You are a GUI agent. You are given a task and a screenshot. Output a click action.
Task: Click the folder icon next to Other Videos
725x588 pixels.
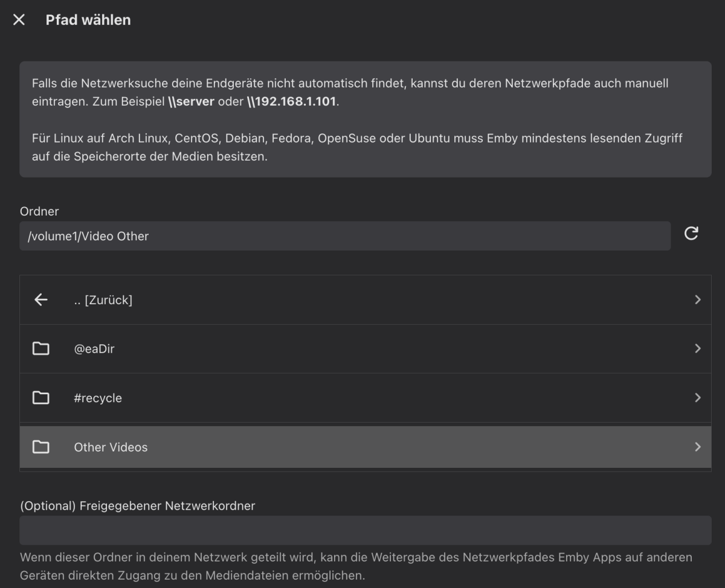(40, 447)
